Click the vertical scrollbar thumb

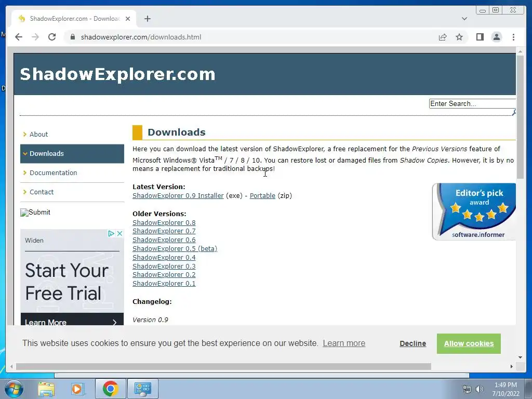point(520,116)
